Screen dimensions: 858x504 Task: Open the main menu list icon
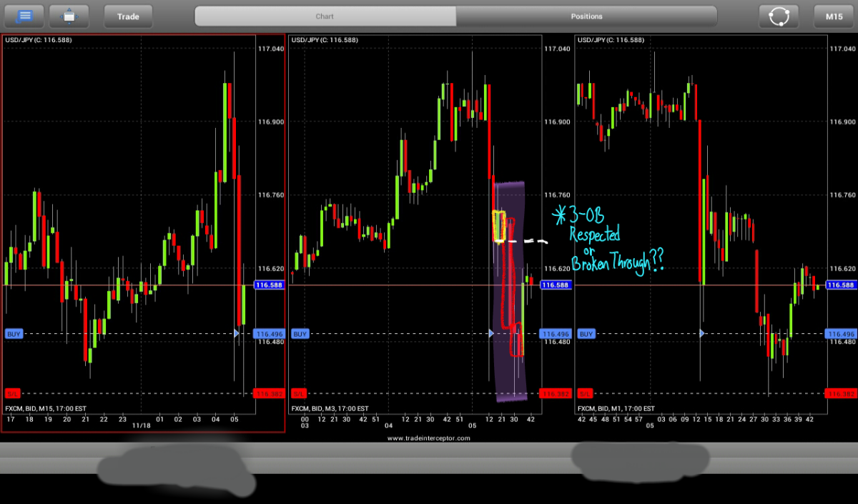[24, 16]
